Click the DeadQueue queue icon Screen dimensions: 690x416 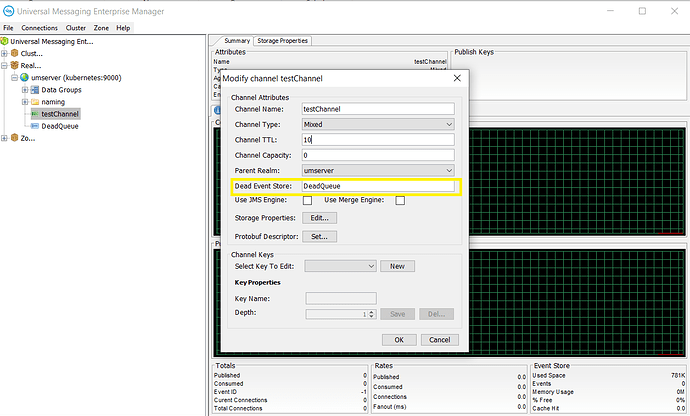point(35,126)
